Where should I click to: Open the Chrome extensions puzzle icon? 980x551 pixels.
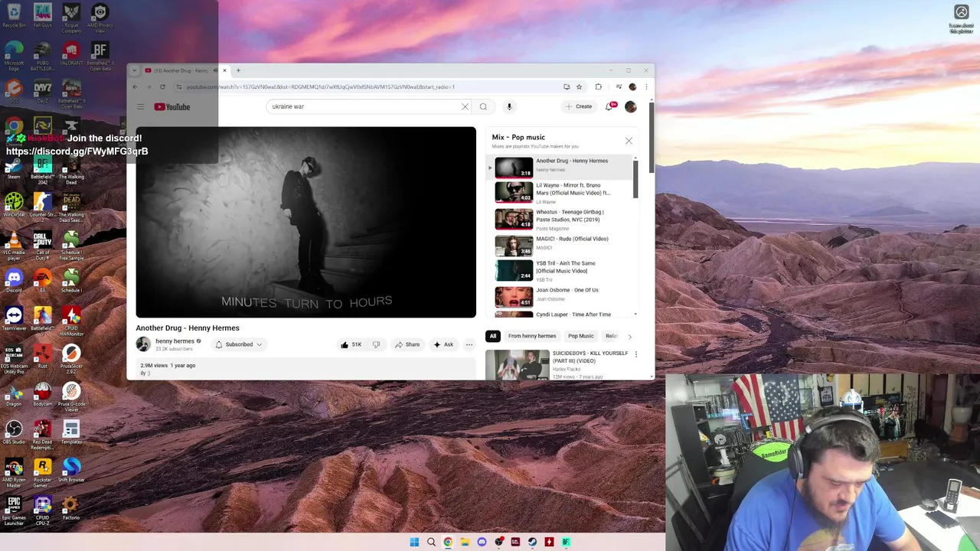pyautogui.click(x=599, y=86)
